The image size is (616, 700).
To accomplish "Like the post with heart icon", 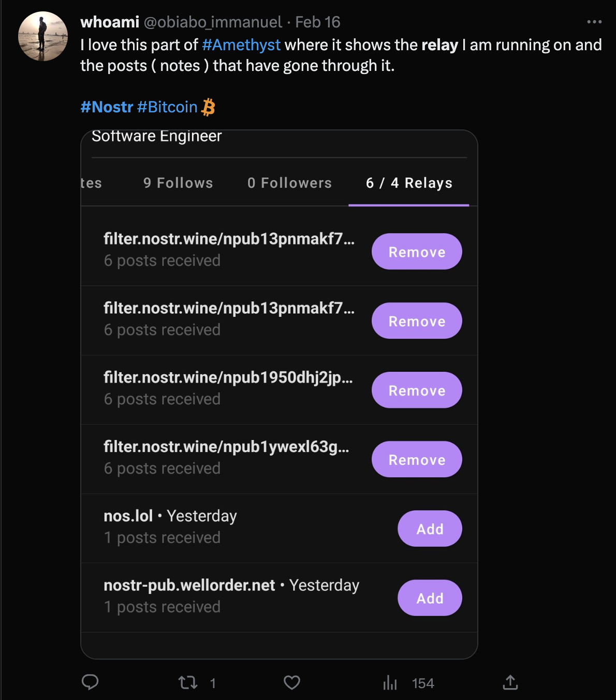I will [x=292, y=682].
